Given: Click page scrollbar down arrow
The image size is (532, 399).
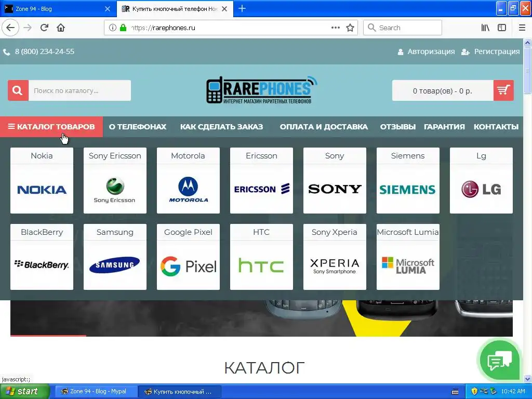Looking at the screenshot, I should [528, 379].
